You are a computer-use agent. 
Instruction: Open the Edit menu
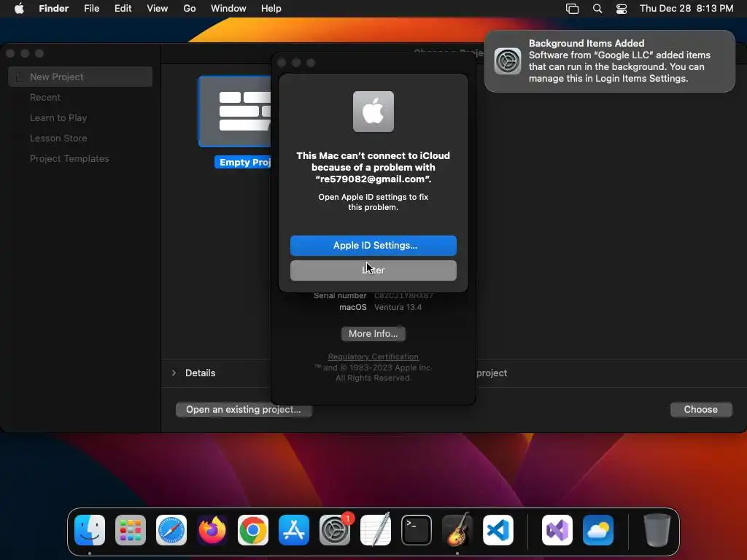tap(123, 9)
